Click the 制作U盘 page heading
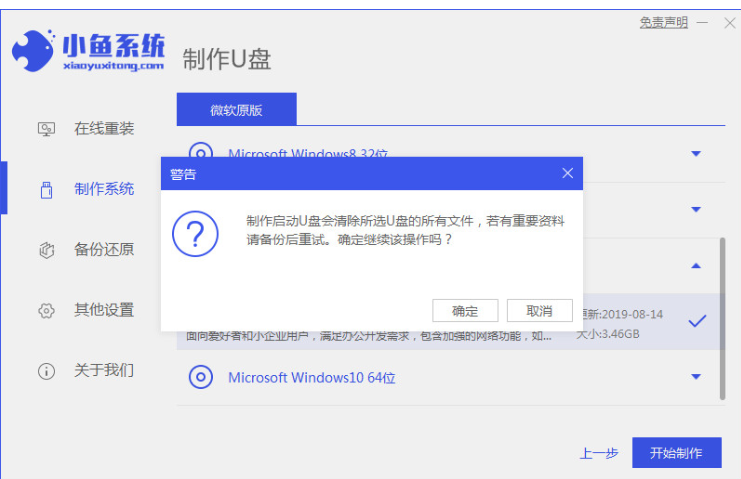Screen dimensions: 741x479 [227, 59]
